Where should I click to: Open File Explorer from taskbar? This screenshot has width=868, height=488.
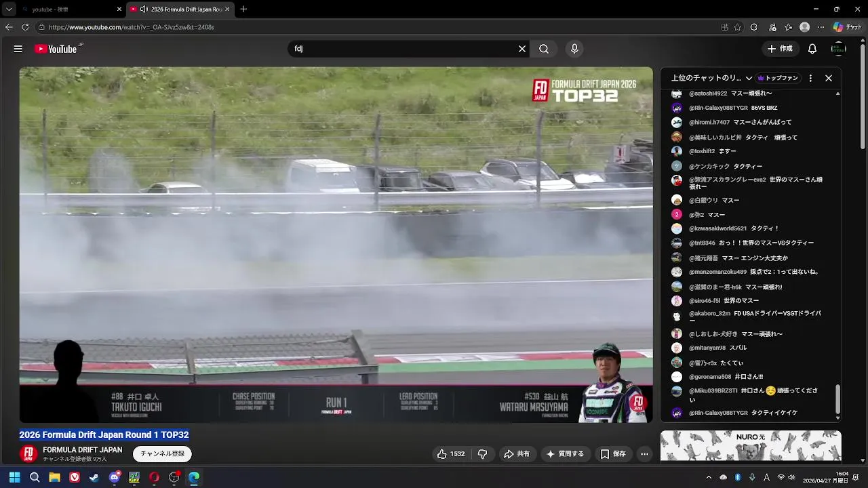point(54,477)
